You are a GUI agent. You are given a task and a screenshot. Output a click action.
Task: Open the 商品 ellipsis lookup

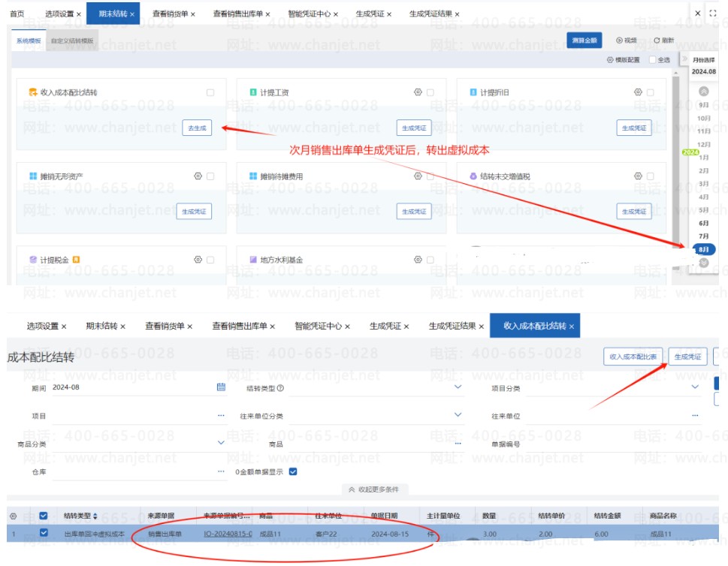[458, 444]
